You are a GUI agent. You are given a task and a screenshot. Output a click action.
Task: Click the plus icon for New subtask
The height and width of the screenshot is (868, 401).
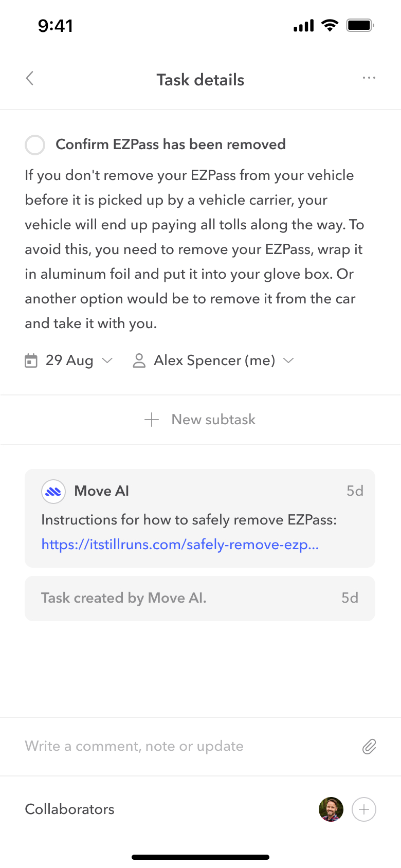pos(152,420)
